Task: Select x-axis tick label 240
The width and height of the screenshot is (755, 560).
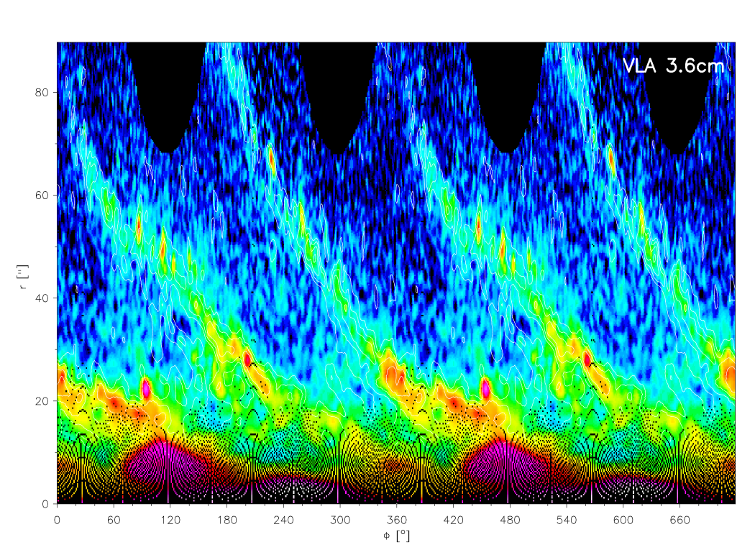Action: pyautogui.click(x=283, y=520)
